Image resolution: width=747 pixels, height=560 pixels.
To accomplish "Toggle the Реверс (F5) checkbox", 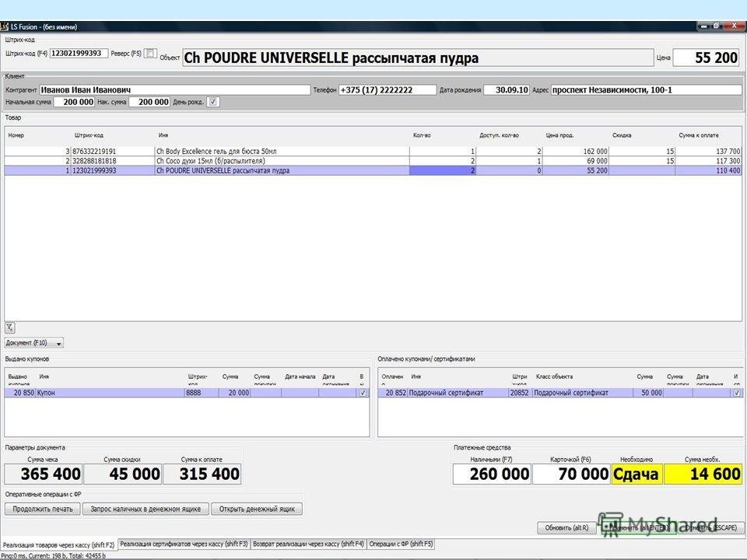I will click(x=150, y=54).
